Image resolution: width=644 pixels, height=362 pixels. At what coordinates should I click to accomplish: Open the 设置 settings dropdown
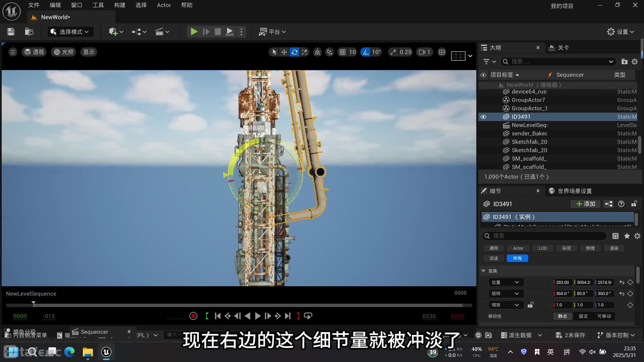point(621,32)
